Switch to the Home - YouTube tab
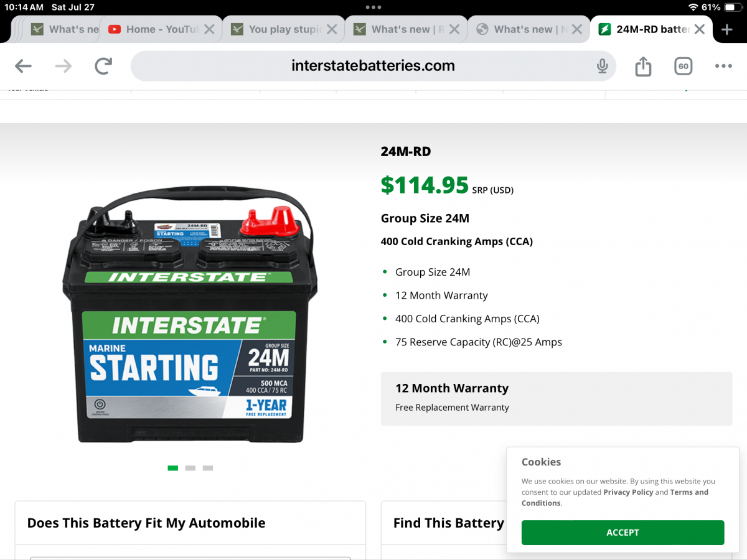The image size is (747, 560). [x=156, y=29]
